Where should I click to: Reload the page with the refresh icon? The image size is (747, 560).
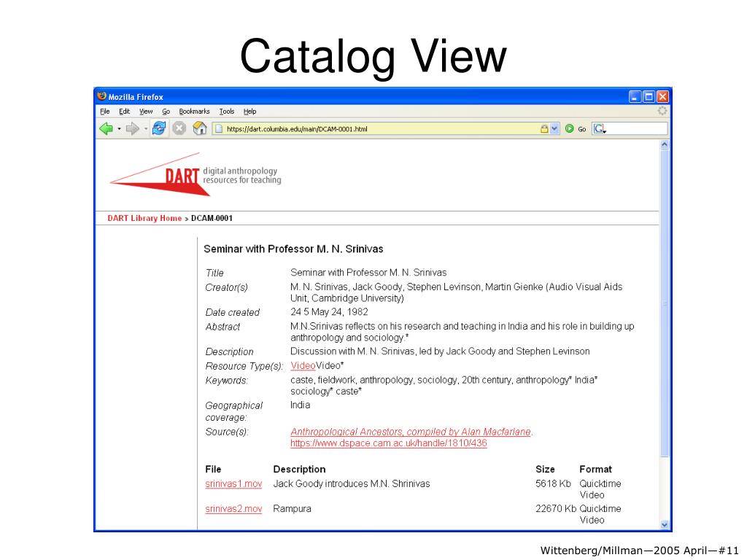point(158,128)
